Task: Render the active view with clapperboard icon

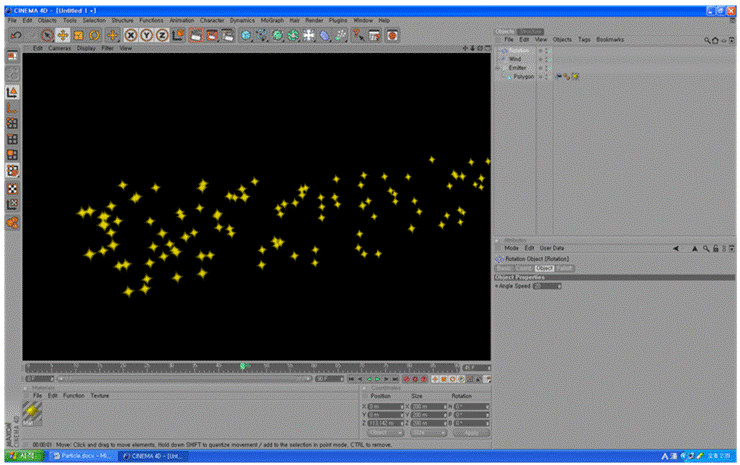Action: click(x=196, y=35)
